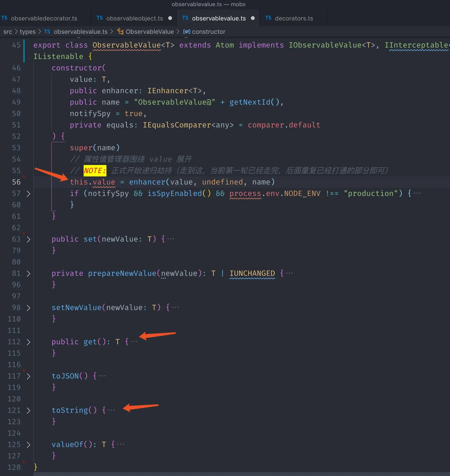The height and width of the screenshot is (476, 450).
Task: Expand the folded get() method on line 112
Action: (28, 342)
